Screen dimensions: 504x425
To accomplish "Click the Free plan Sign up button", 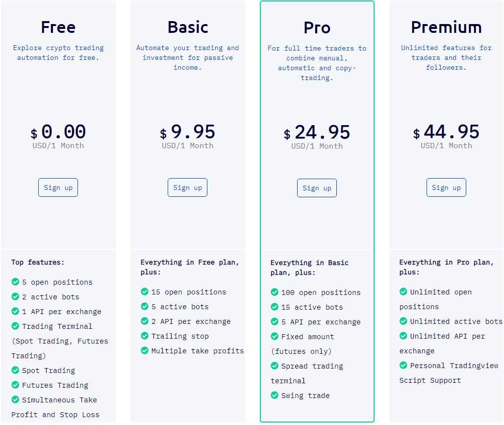I will click(58, 187).
